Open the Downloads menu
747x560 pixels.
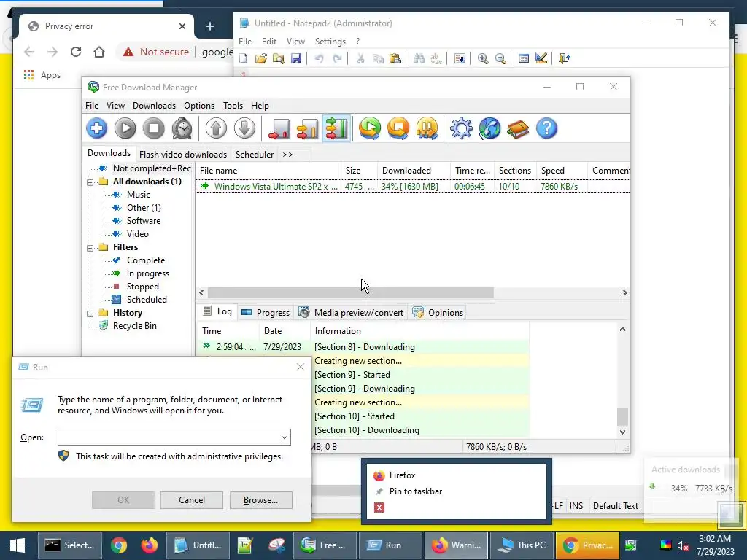154,106
